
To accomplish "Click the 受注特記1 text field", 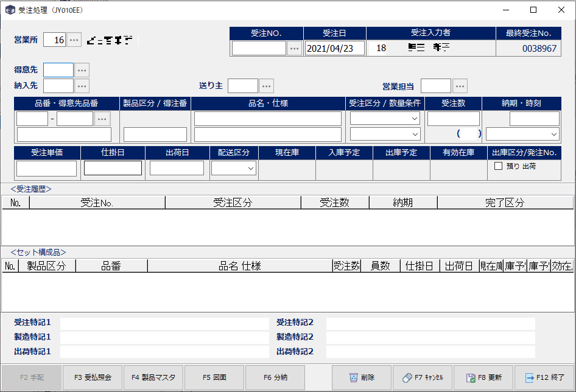I will [x=164, y=323].
